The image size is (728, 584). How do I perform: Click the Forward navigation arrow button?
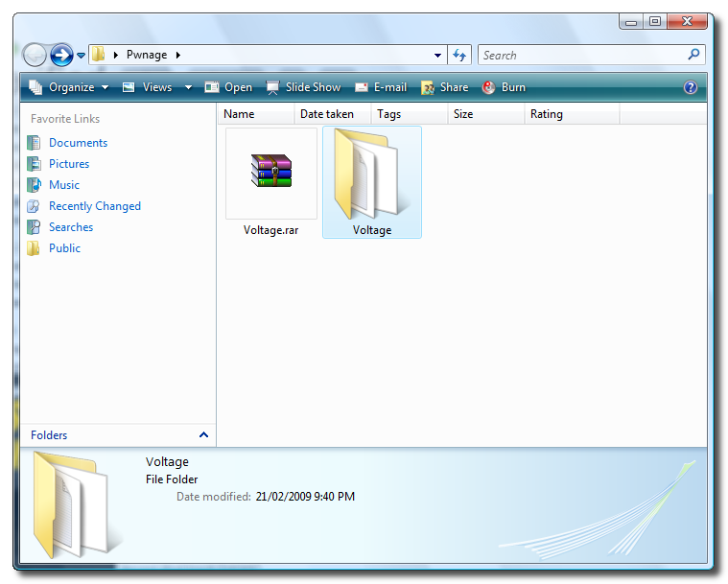[x=61, y=55]
